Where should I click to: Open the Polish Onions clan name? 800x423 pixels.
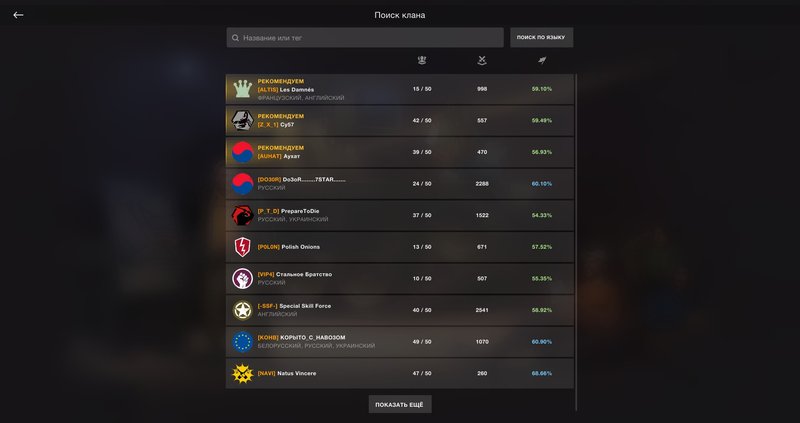point(301,247)
